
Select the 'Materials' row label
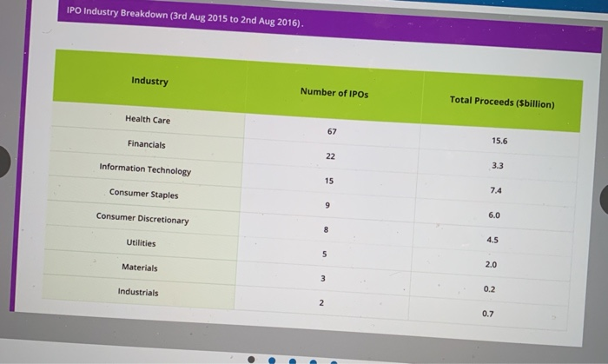pos(140,267)
